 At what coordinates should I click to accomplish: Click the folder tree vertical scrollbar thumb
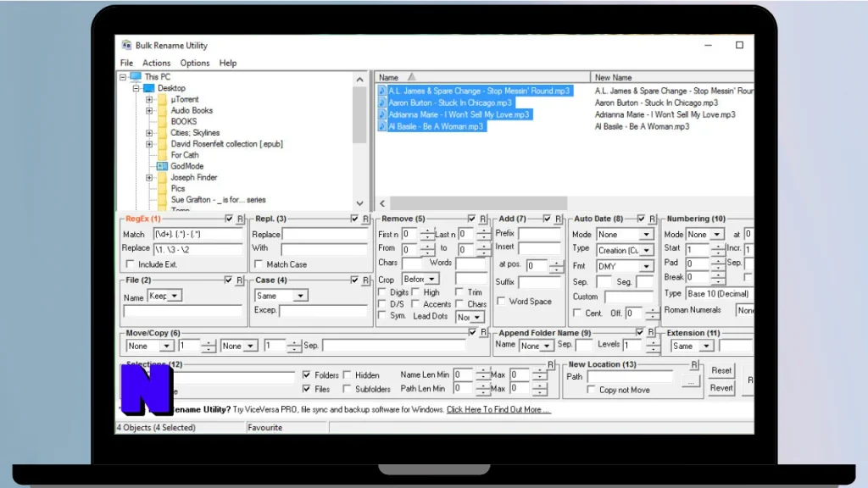359,115
